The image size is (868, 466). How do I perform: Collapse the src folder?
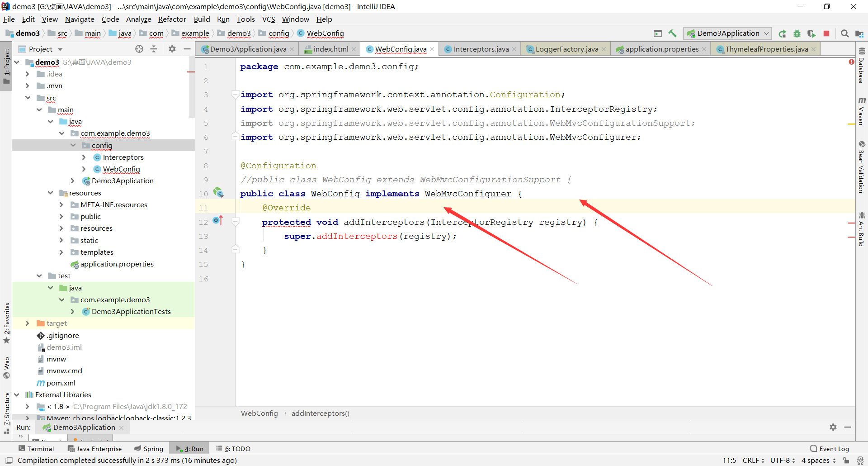pyautogui.click(x=28, y=98)
